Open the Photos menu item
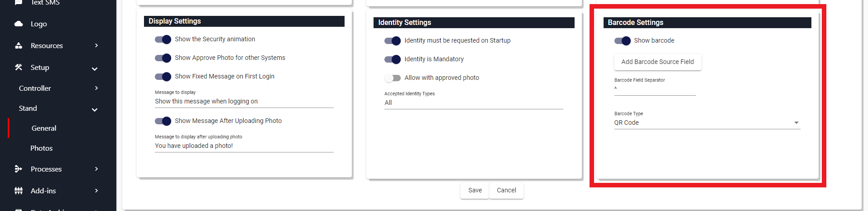Viewport: 868px width, 211px height. pyautogui.click(x=41, y=148)
